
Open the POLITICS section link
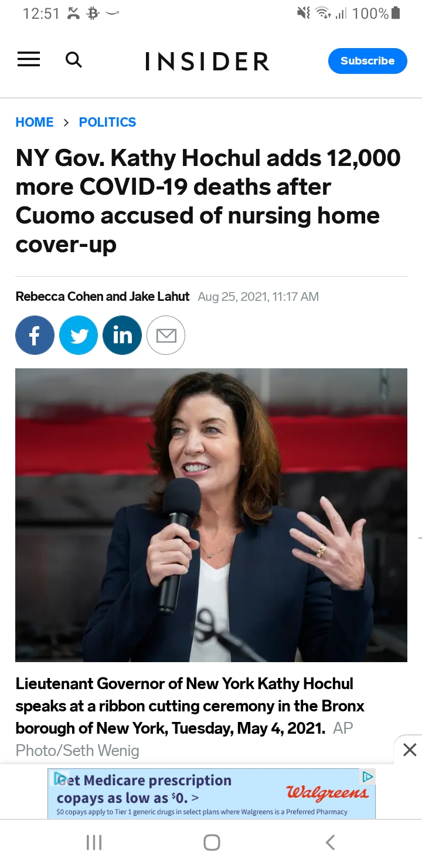pos(107,122)
